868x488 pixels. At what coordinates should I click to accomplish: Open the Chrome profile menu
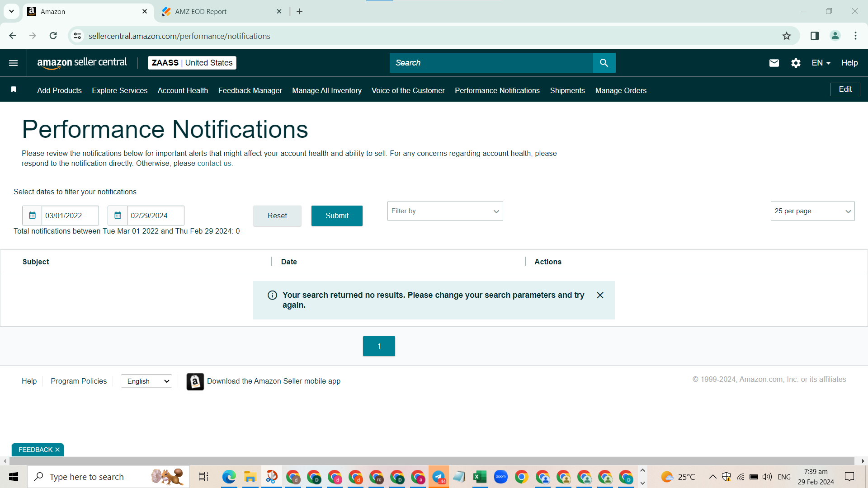point(835,36)
